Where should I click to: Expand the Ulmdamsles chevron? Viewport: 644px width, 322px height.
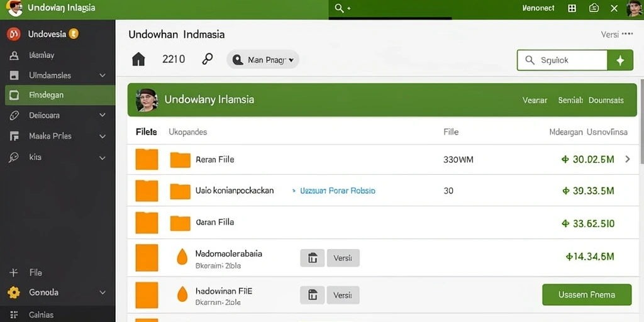pyautogui.click(x=103, y=75)
